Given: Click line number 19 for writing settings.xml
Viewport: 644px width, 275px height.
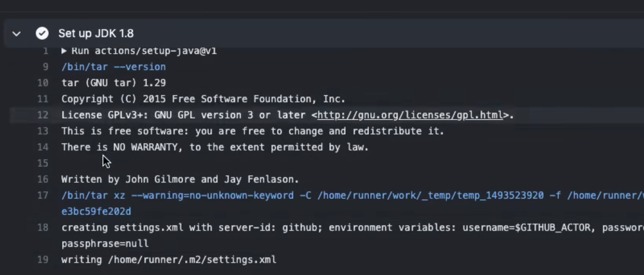Looking at the screenshot, I should pos(43,260).
